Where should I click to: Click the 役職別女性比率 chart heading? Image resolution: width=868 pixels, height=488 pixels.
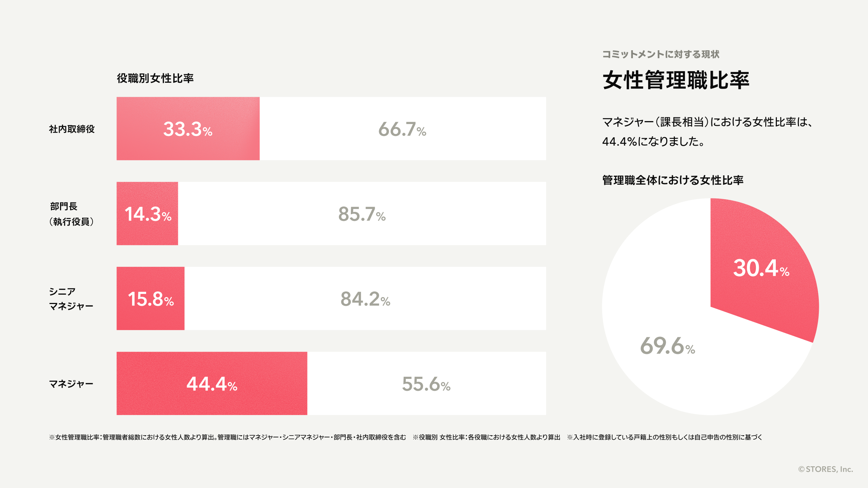pos(155,78)
